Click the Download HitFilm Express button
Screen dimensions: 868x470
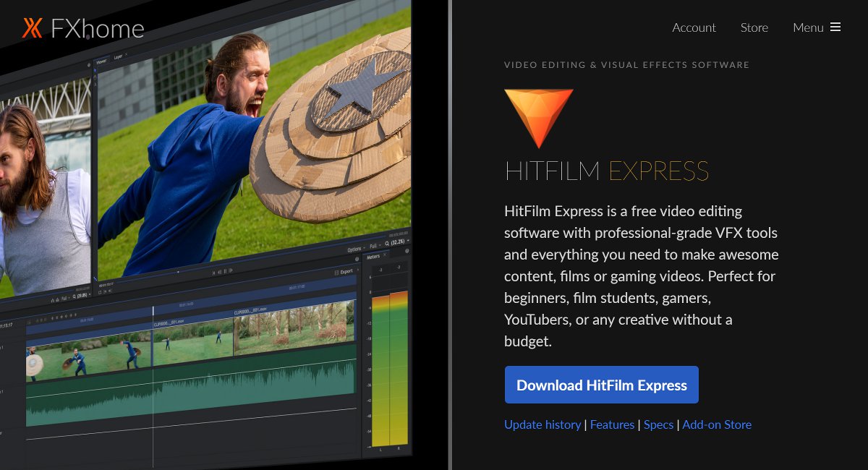click(x=601, y=385)
